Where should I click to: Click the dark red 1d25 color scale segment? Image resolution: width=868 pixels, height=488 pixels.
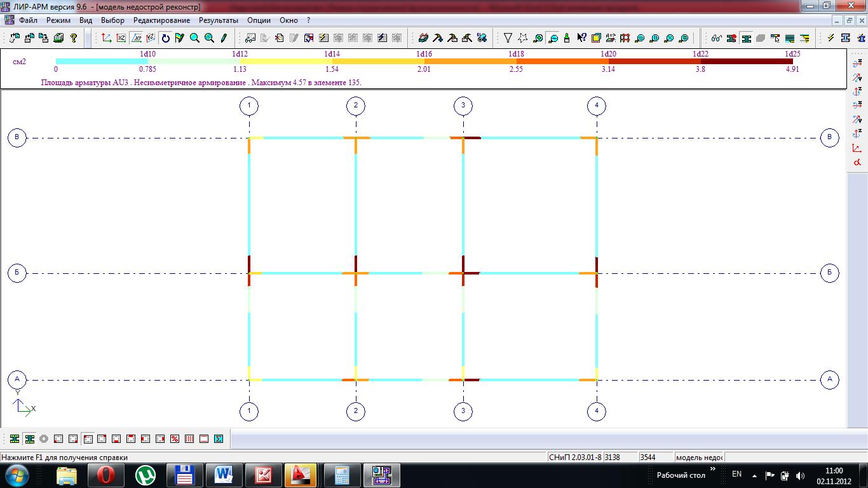click(x=747, y=62)
